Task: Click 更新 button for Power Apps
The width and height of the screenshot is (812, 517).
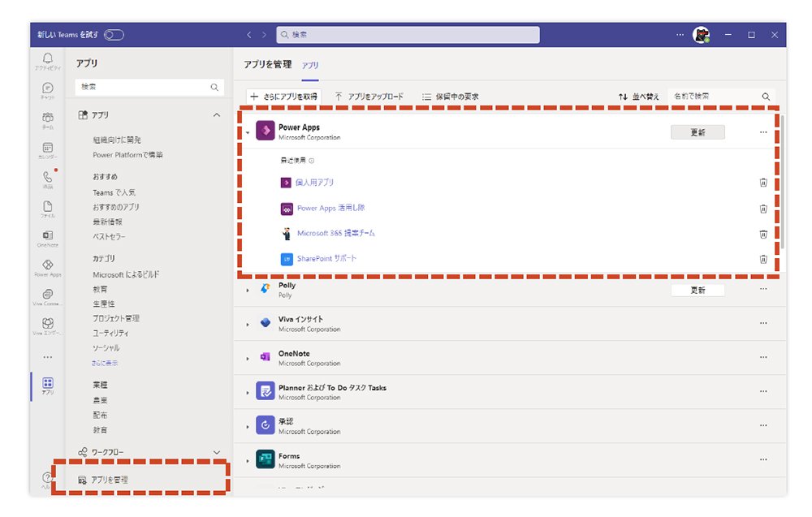Action: pyautogui.click(x=698, y=132)
